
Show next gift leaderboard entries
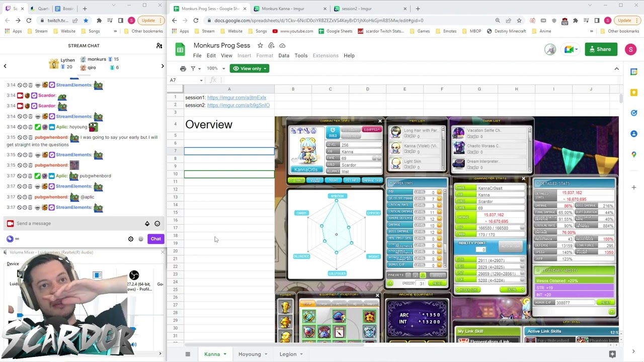click(163, 66)
